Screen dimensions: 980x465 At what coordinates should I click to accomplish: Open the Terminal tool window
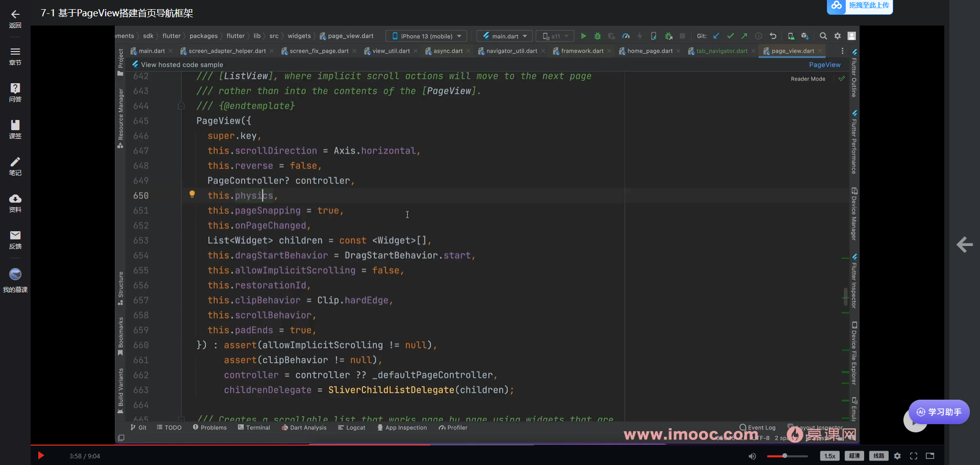coord(254,428)
